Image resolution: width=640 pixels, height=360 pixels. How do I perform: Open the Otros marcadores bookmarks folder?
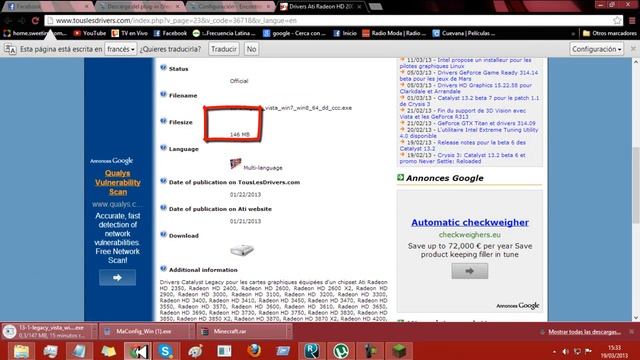point(609,33)
